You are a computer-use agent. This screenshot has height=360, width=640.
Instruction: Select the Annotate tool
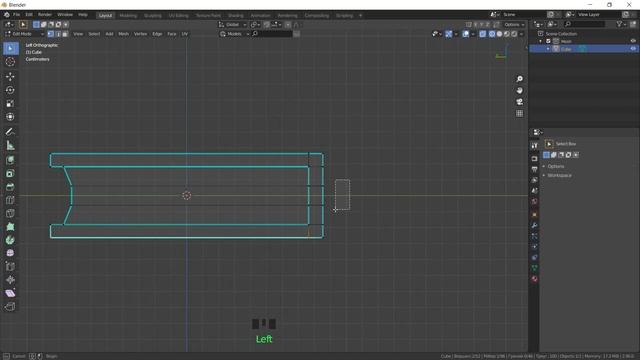(11, 132)
